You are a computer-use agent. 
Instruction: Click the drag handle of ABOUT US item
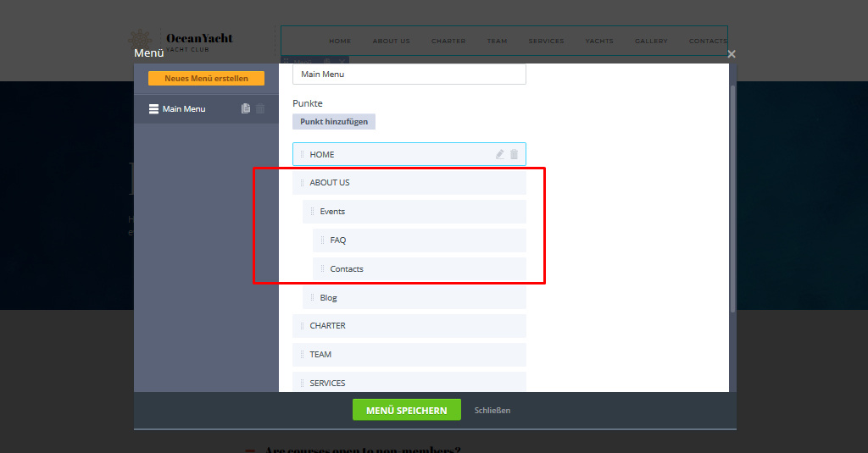click(x=302, y=183)
